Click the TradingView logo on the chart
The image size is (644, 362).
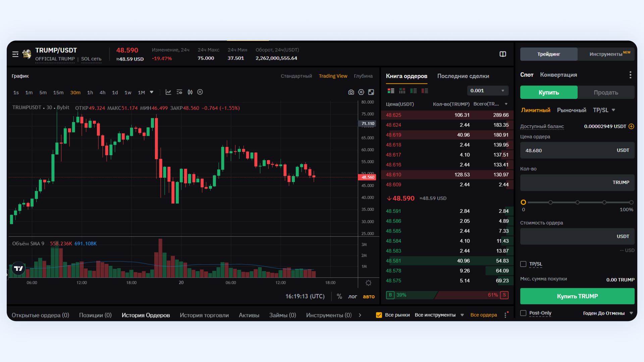click(x=18, y=268)
